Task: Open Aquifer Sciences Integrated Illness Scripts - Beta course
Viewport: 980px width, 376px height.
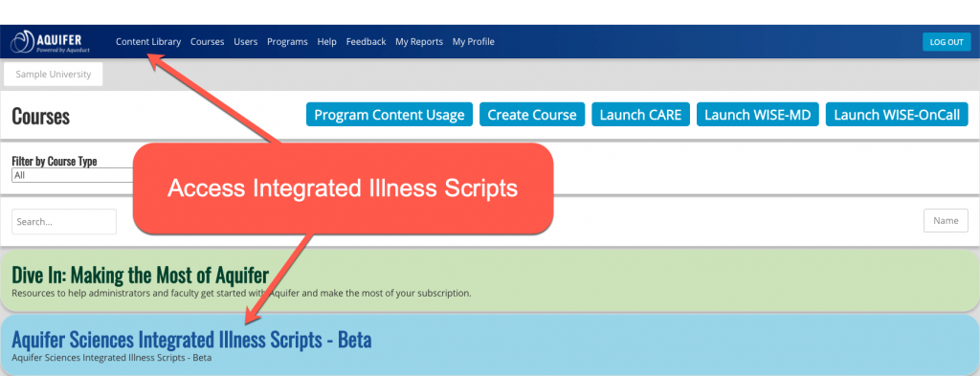Action: (x=191, y=340)
